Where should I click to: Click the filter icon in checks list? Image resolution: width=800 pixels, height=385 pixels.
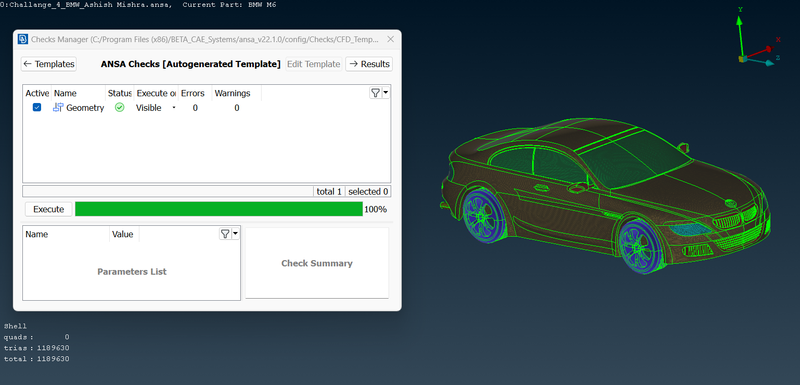coord(376,93)
